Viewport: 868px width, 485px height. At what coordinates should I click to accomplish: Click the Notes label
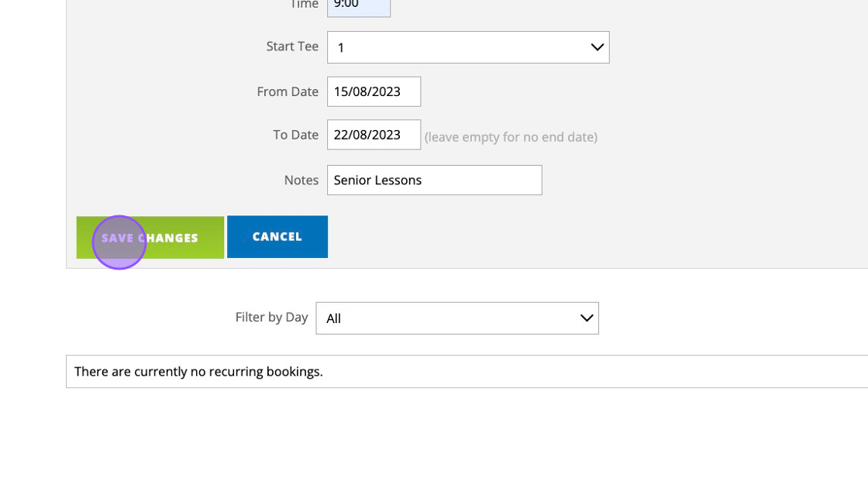pyautogui.click(x=301, y=181)
